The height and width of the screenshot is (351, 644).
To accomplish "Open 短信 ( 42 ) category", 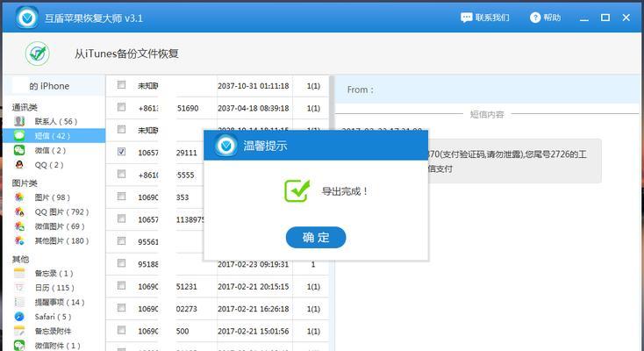I will point(53,136).
